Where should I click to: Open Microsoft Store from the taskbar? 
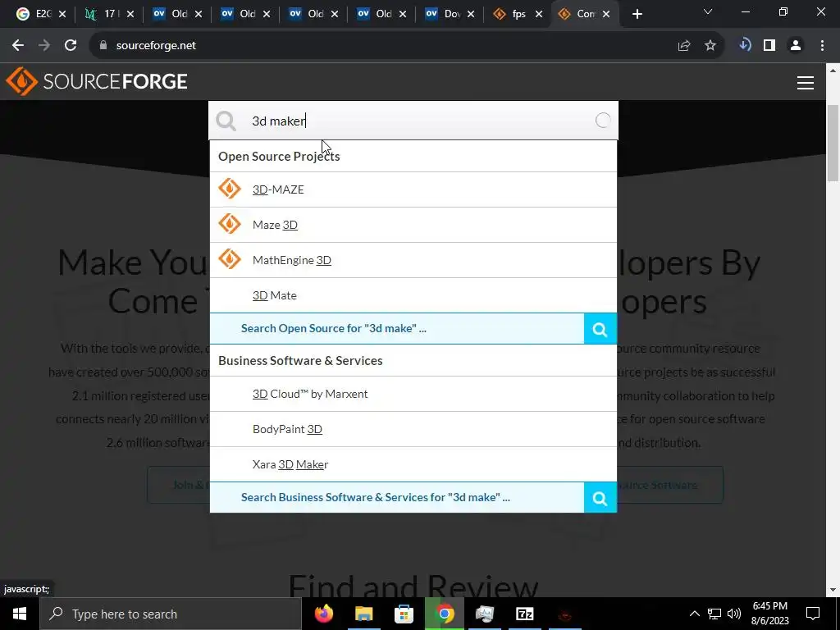[404, 614]
